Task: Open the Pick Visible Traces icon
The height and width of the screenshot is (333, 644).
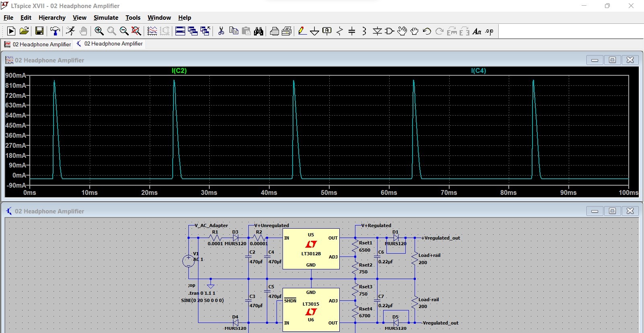Action: 152,31
